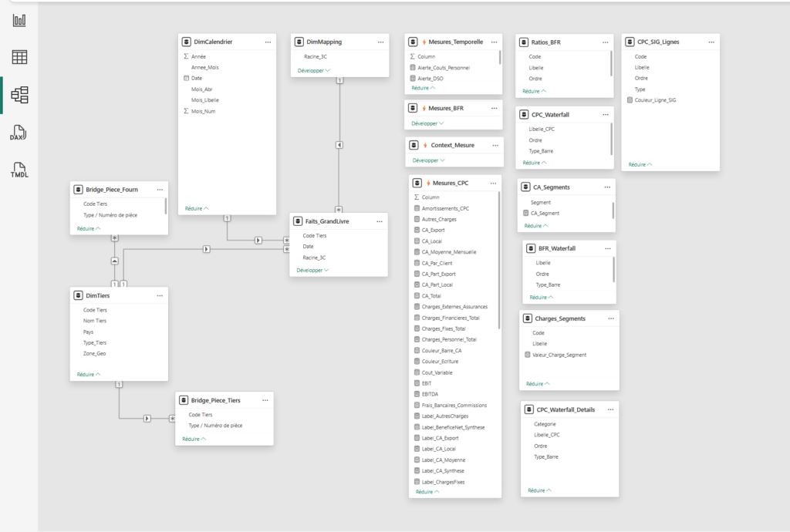Viewport: 790px width, 532px height.
Task: Select DimTiers to Bridge_Piece_Tiers relationship arrow
Action: (147, 418)
